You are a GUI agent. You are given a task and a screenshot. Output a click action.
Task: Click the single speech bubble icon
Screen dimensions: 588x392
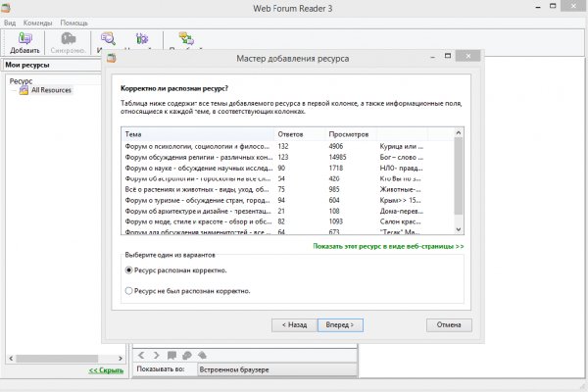pos(171,355)
